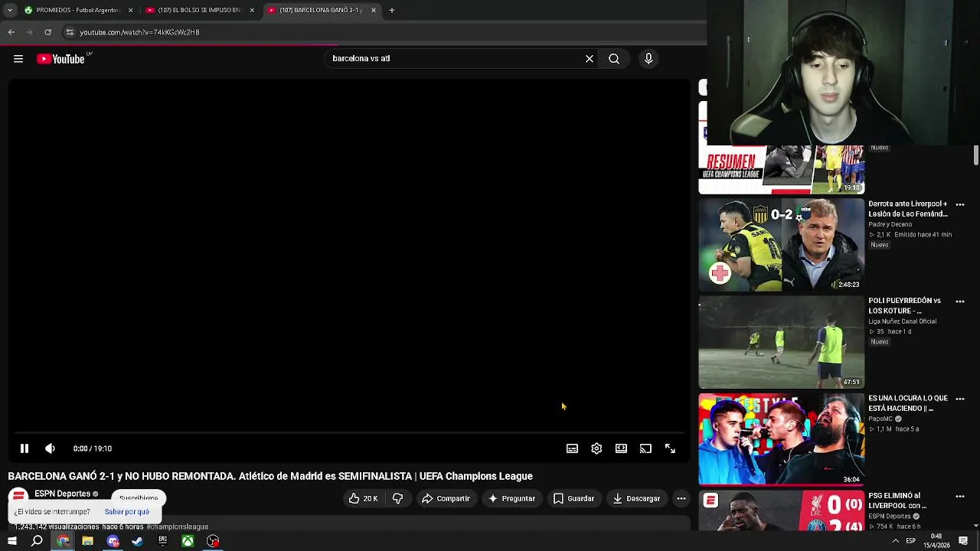Toggle subtitles in the player
The image size is (980, 551).
[572, 448]
